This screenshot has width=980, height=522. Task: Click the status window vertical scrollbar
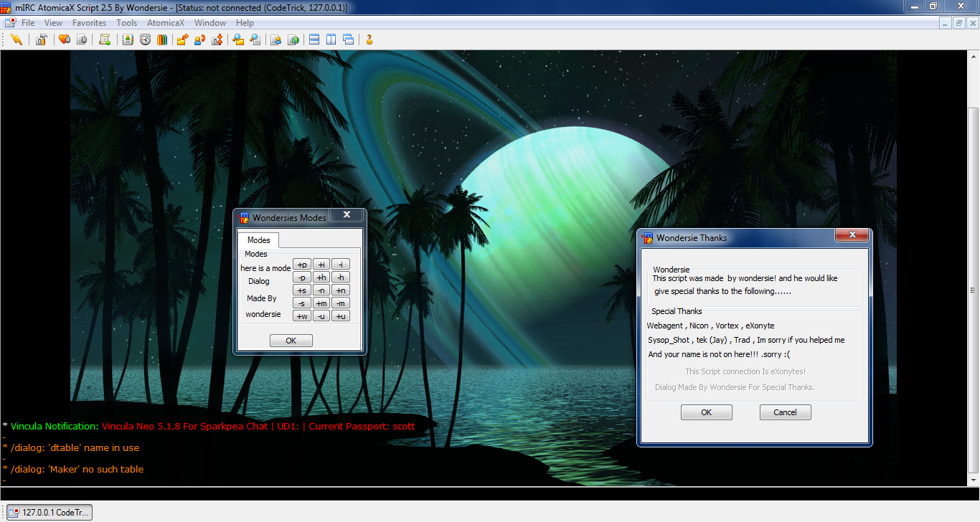pos(974,267)
